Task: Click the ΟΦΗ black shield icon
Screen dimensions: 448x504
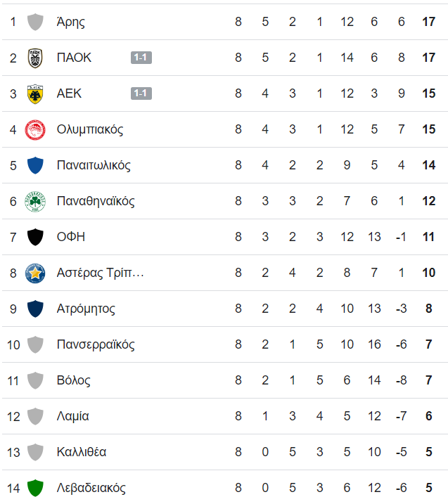Action: (x=35, y=237)
